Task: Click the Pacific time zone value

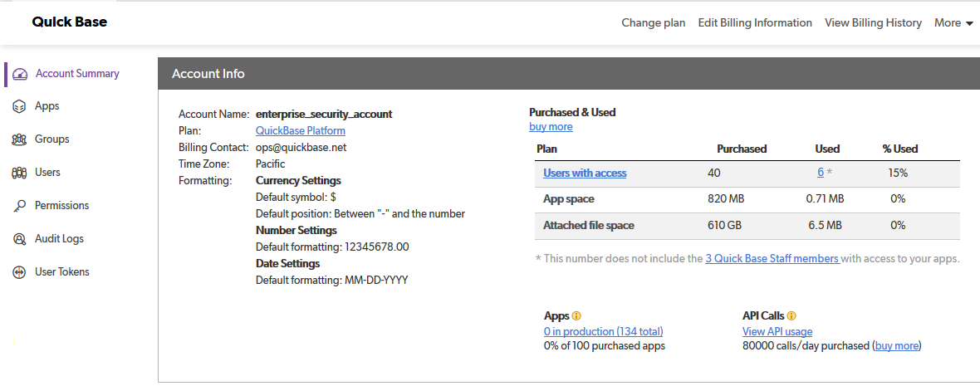Action: pos(271,164)
